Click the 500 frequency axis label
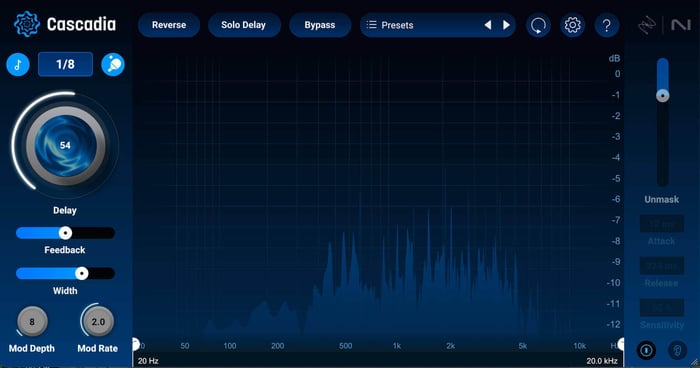 346,346
